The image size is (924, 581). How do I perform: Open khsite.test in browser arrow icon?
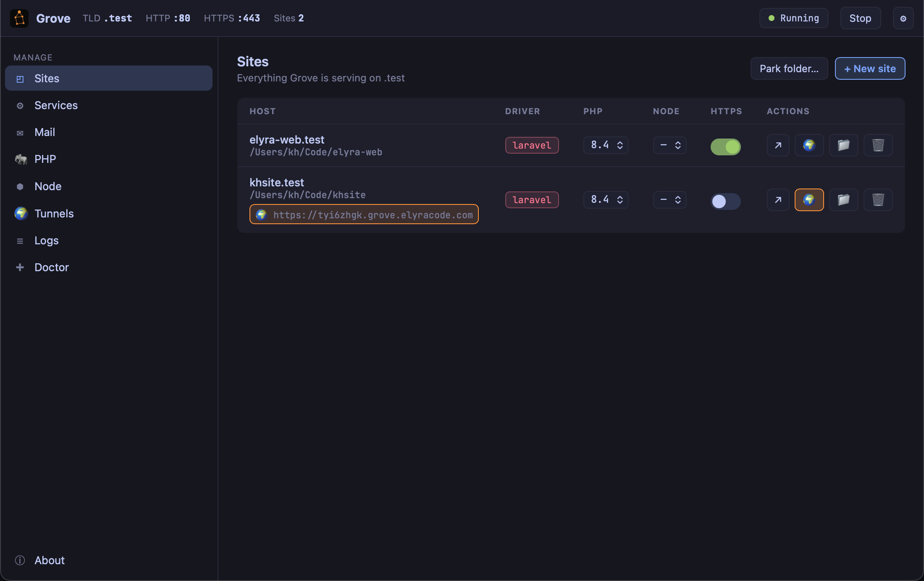(778, 200)
